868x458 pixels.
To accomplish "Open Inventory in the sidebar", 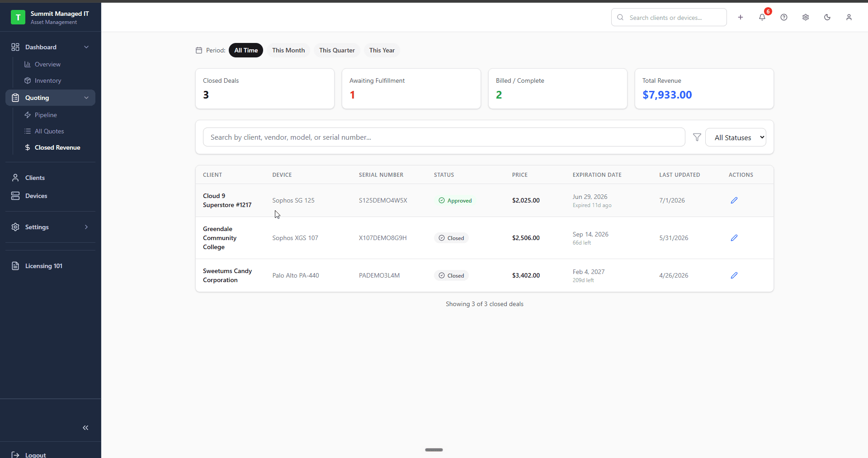I will point(48,80).
